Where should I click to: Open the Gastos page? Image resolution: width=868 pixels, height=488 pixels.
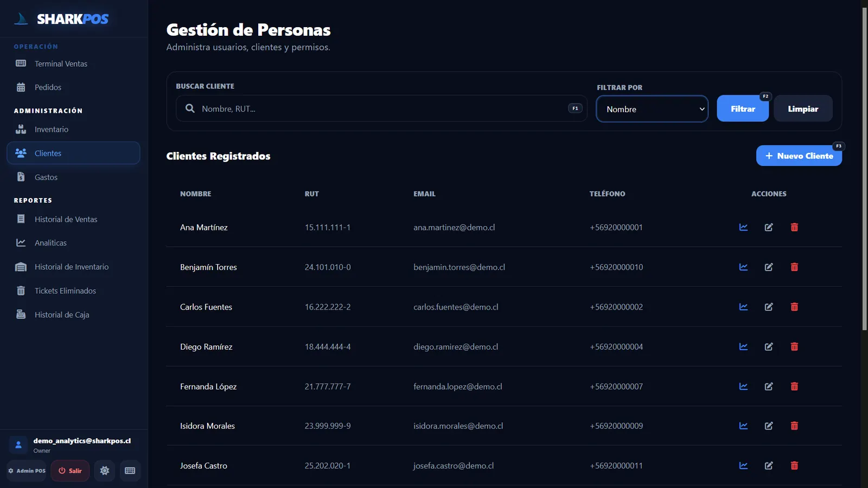pyautogui.click(x=73, y=177)
